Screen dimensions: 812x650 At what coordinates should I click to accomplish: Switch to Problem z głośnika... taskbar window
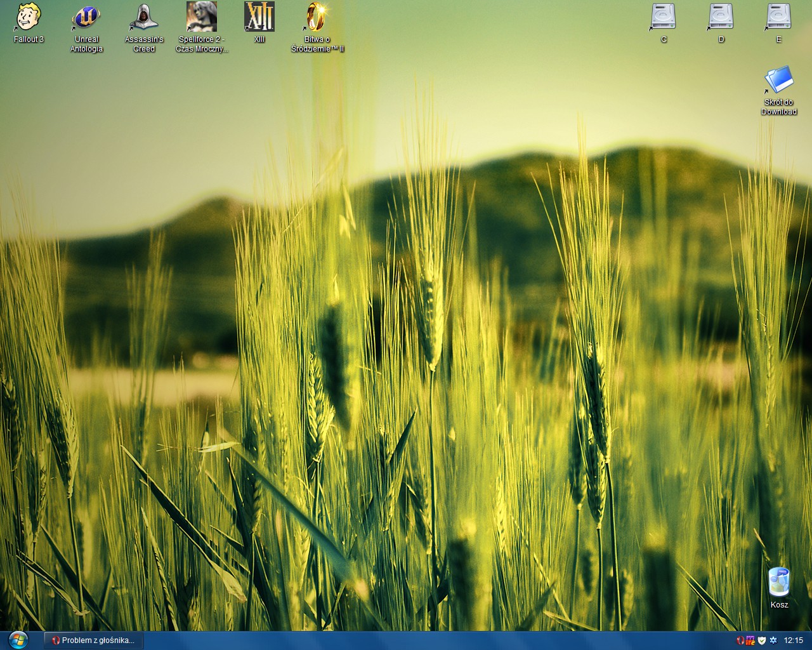[x=94, y=640]
